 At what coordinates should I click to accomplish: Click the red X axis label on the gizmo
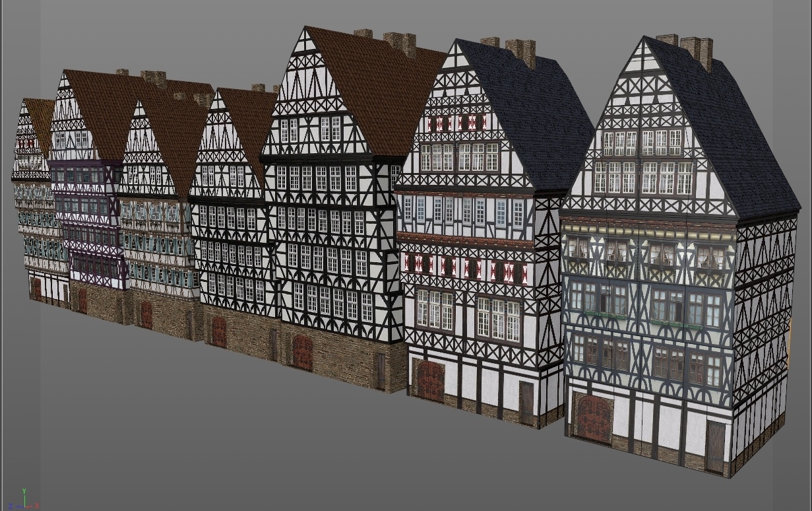click(x=38, y=506)
